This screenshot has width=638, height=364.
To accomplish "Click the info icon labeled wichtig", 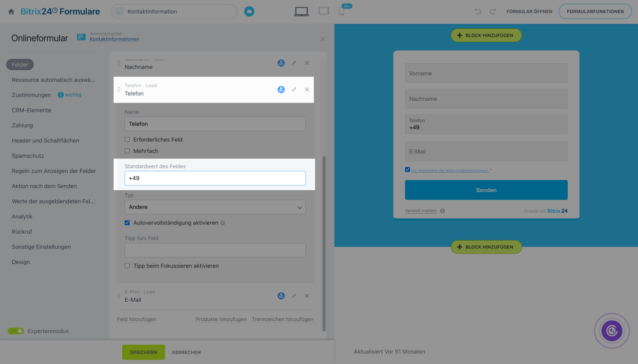I will click(61, 95).
